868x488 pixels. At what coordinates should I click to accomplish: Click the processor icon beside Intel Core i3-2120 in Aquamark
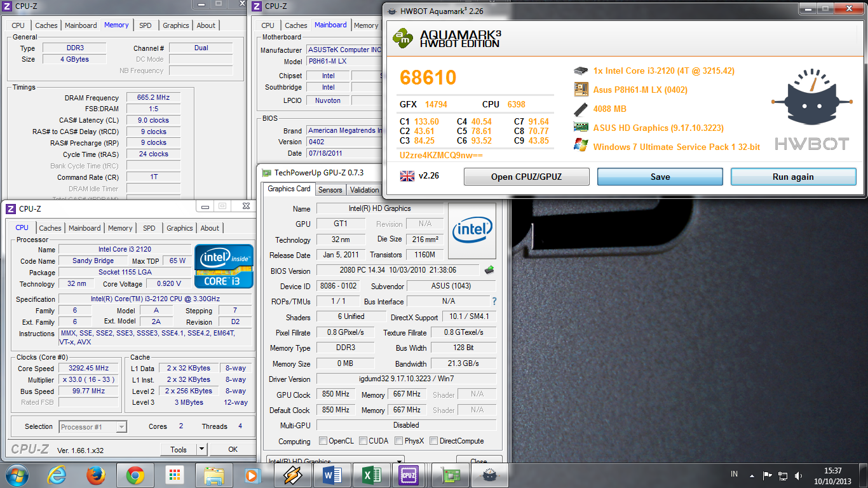[580, 71]
